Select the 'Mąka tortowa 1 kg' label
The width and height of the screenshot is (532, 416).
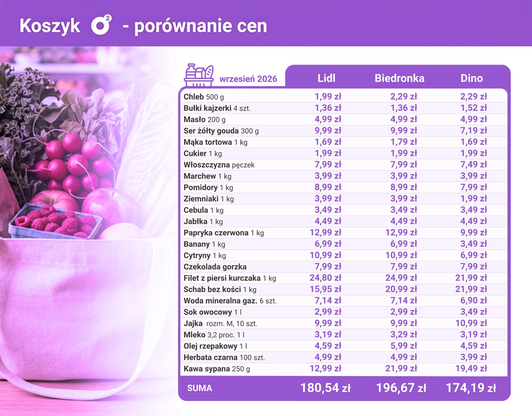tap(215, 142)
